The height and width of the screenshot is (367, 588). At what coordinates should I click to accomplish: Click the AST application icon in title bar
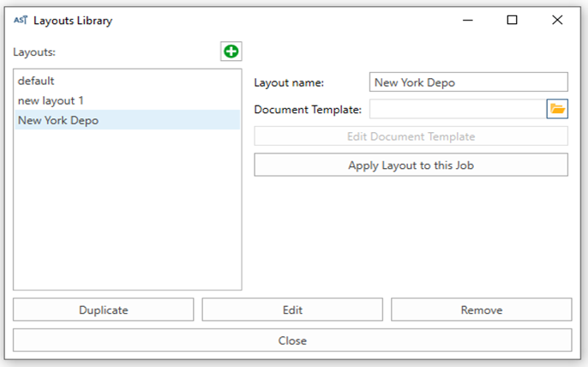coord(21,20)
